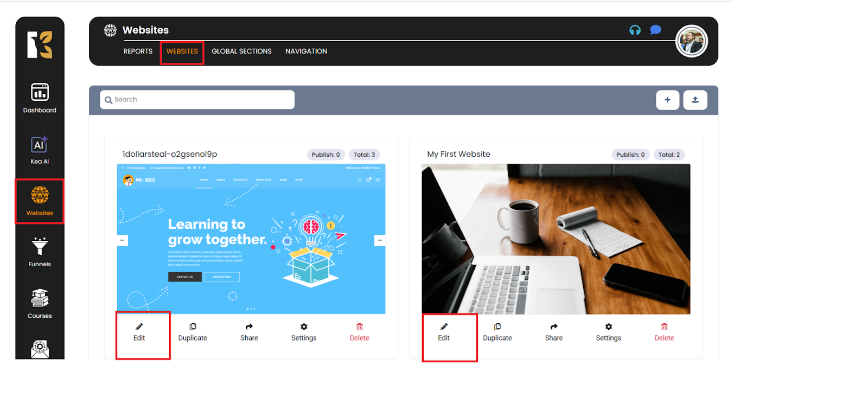Click the My First Website thumbnail
868x404 pixels.
click(x=556, y=239)
